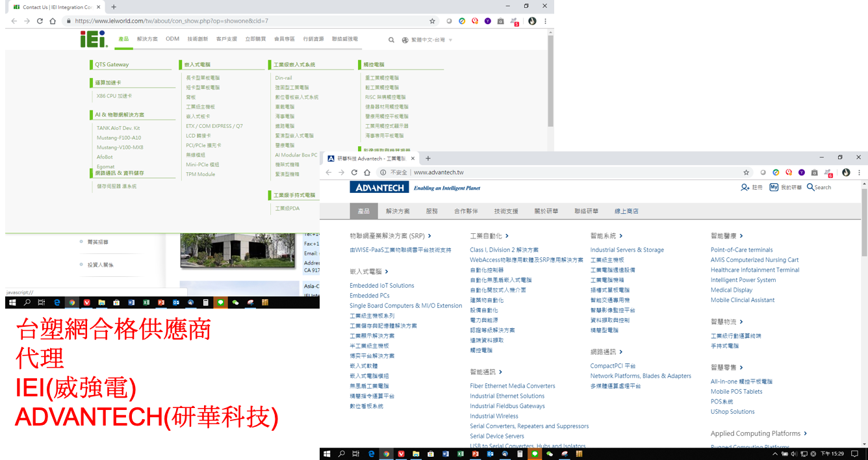
Task: Bookmark the ieiworld.com page with the star
Action: pos(432,21)
